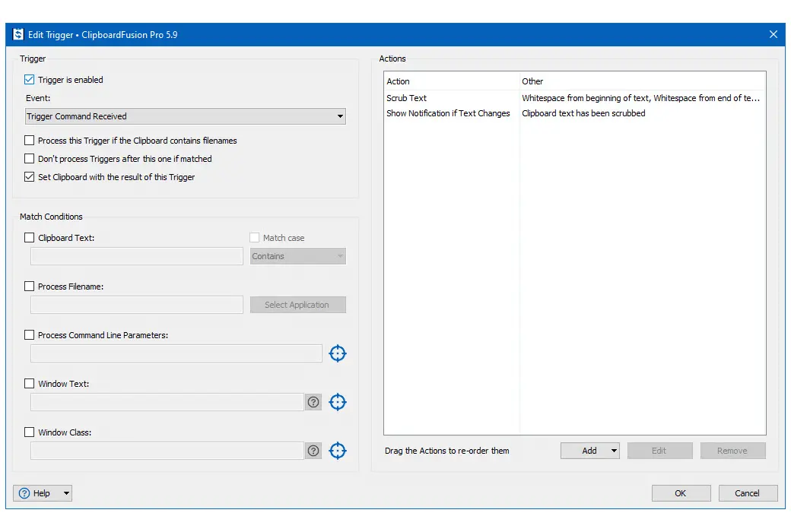
Task: Click the Add action button label
Action: pyautogui.click(x=589, y=451)
